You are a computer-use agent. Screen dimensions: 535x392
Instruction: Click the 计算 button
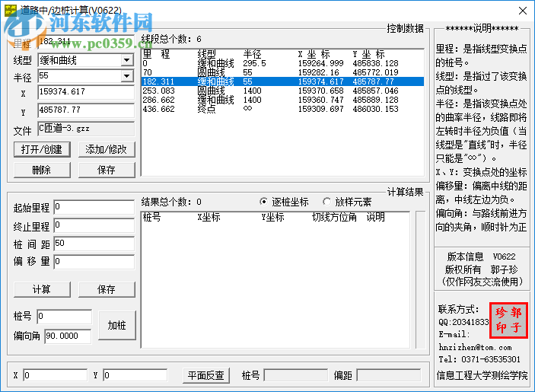click(x=42, y=289)
